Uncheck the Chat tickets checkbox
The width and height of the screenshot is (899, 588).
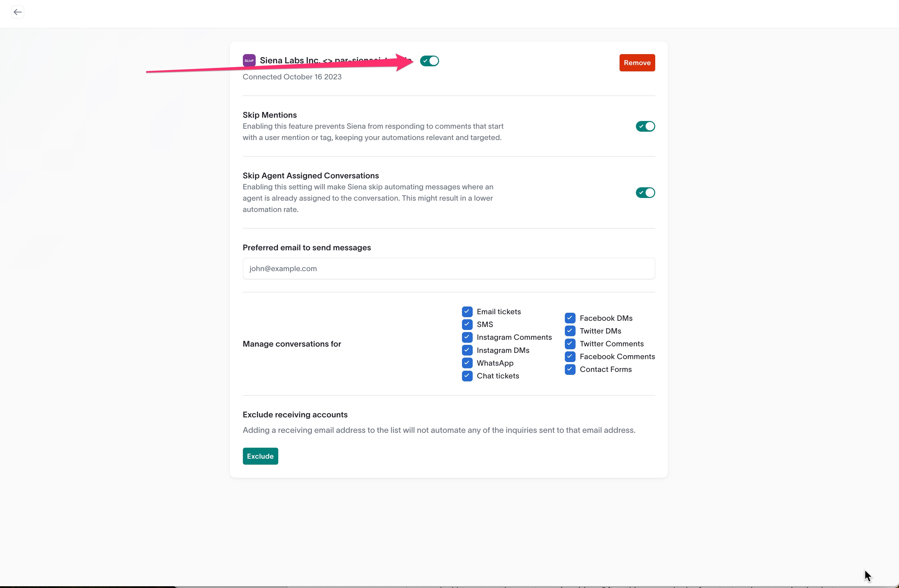click(x=467, y=376)
